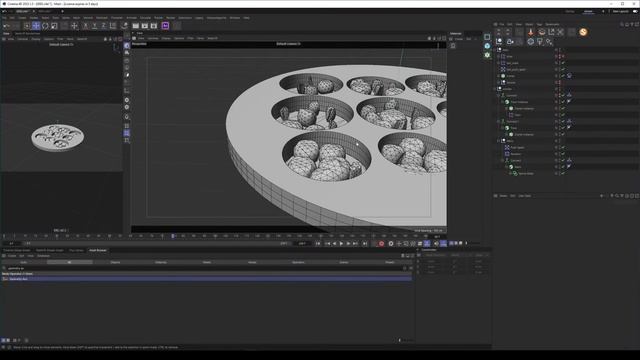Click the red downward-arrow icon above the object list
Screen dimensions: 640x360
[x=531, y=32]
